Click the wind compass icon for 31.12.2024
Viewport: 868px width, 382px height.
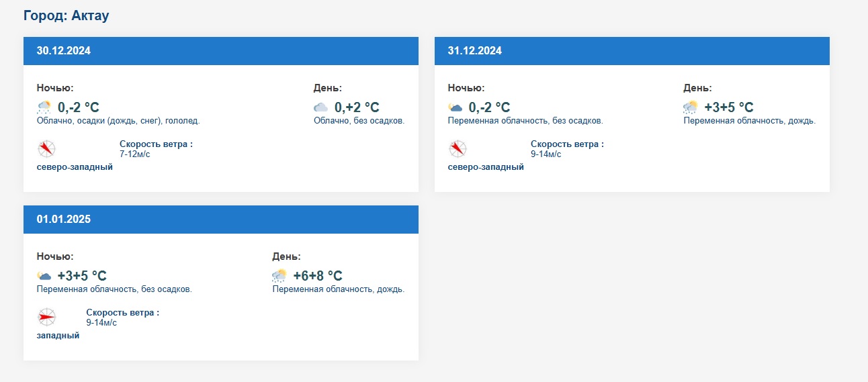click(458, 149)
